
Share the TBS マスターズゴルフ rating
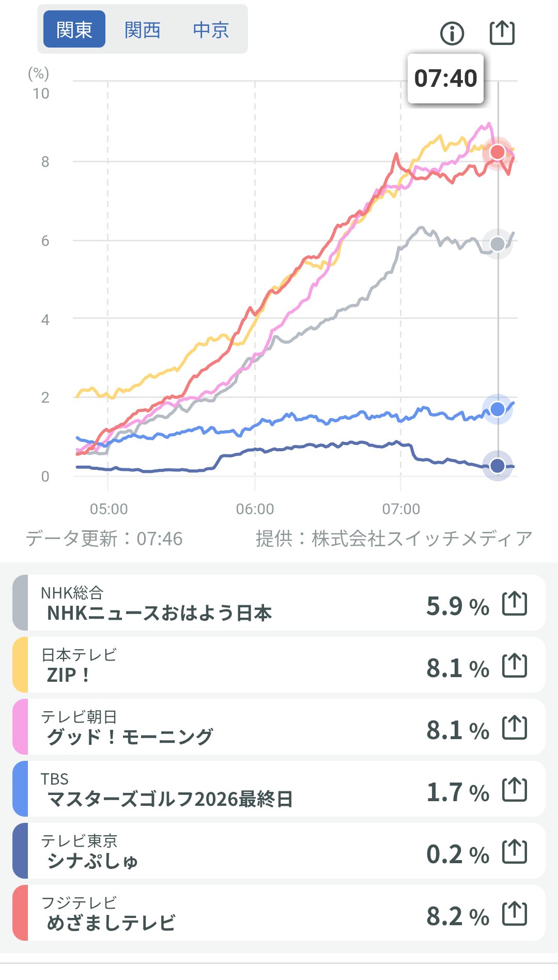(515, 789)
